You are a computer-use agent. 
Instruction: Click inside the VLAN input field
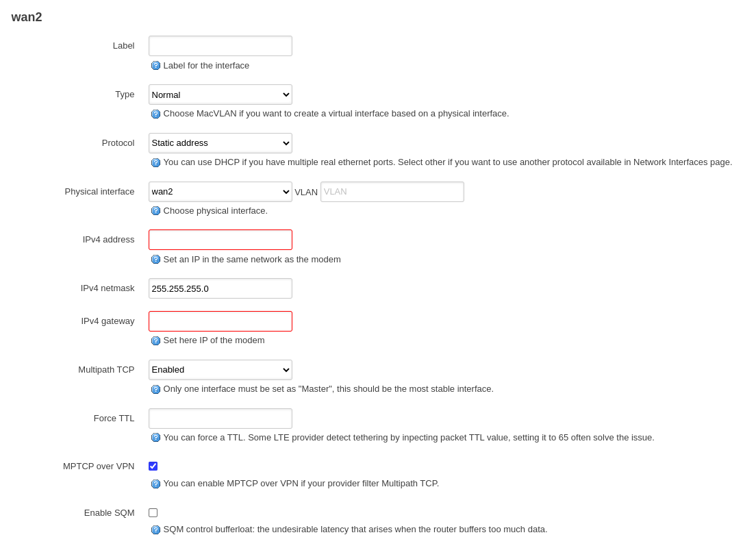pos(392,192)
